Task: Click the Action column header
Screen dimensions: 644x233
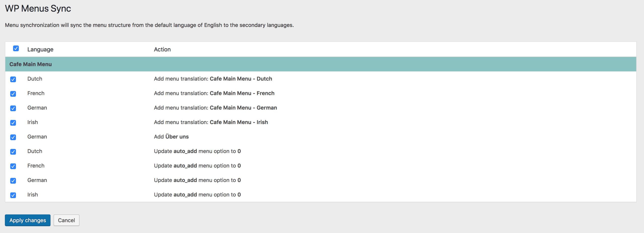Action: pyautogui.click(x=162, y=49)
